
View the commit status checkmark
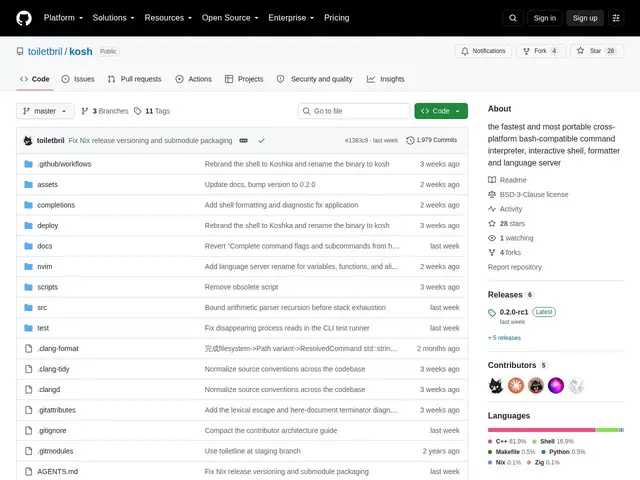(x=261, y=140)
